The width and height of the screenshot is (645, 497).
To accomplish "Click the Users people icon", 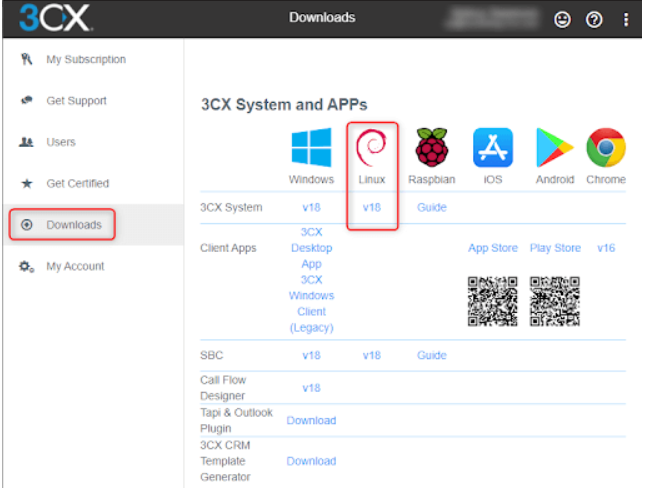I will pos(27,142).
